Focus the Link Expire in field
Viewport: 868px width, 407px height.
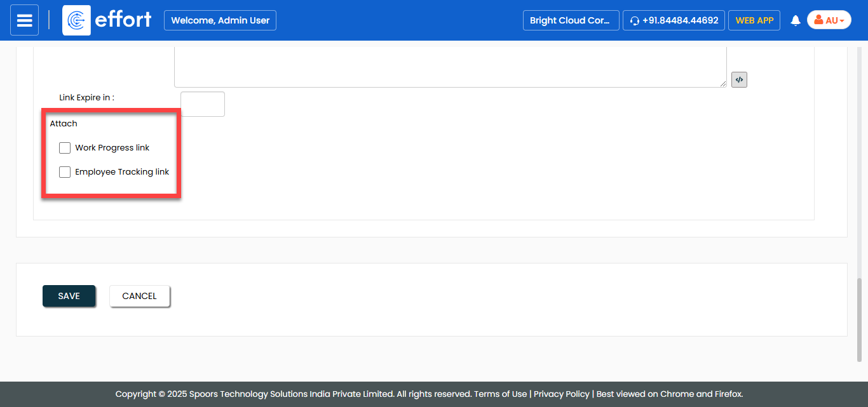pyautogui.click(x=203, y=104)
